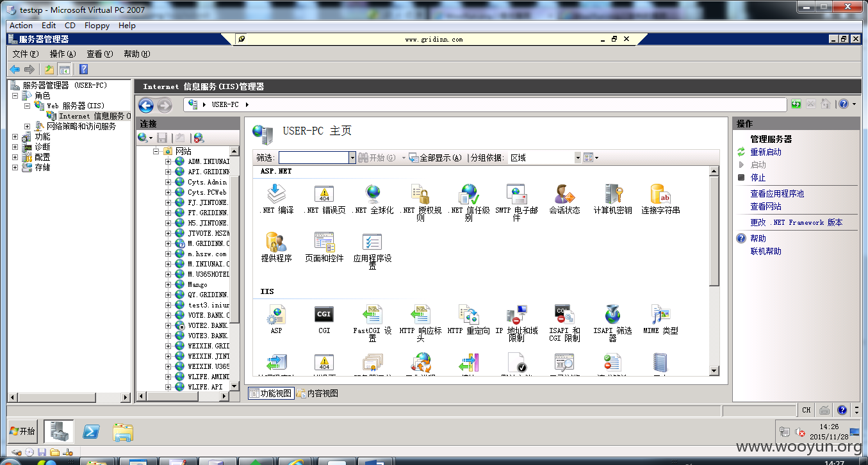The width and height of the screenshot is (868, 465).
Task: Open the .NET 编译 feature icon
Action: (276, 194)
